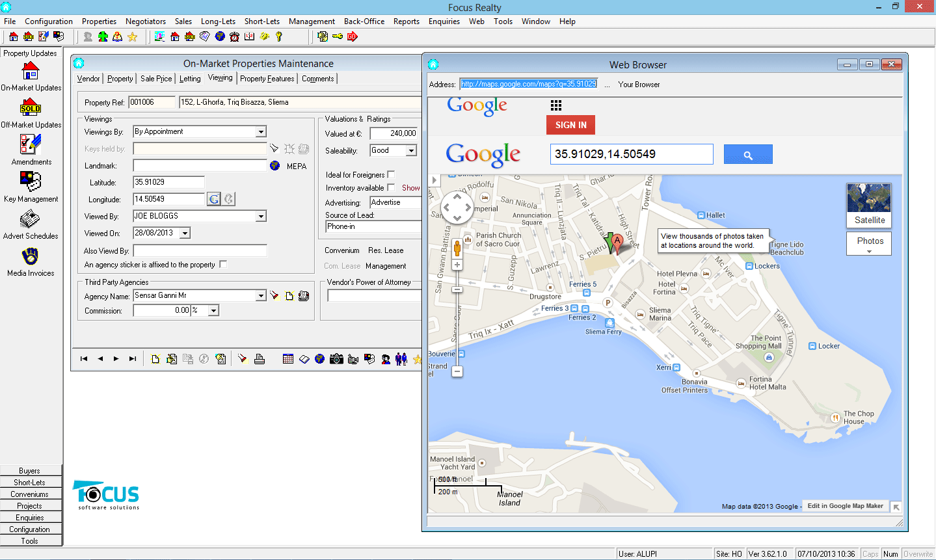Expand the Agency Name dropdown

[261, 296]
